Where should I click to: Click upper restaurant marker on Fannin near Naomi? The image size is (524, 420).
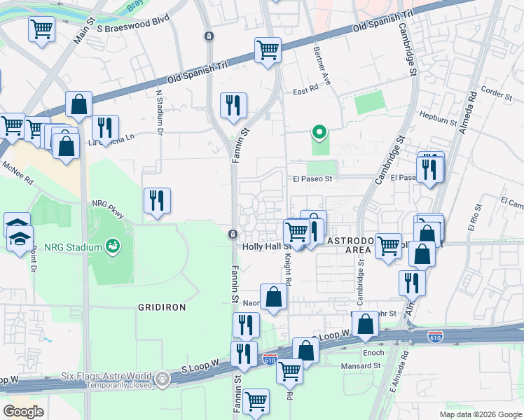(247, 326)
